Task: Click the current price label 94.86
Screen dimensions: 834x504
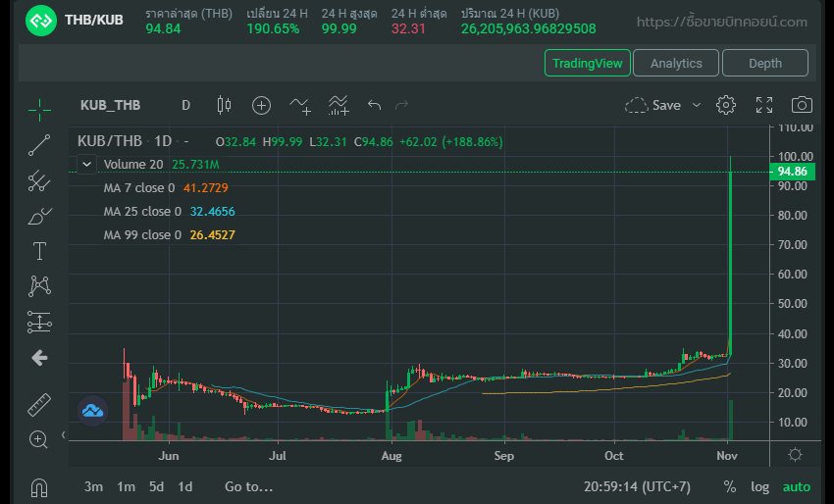Action: (792, 172)
